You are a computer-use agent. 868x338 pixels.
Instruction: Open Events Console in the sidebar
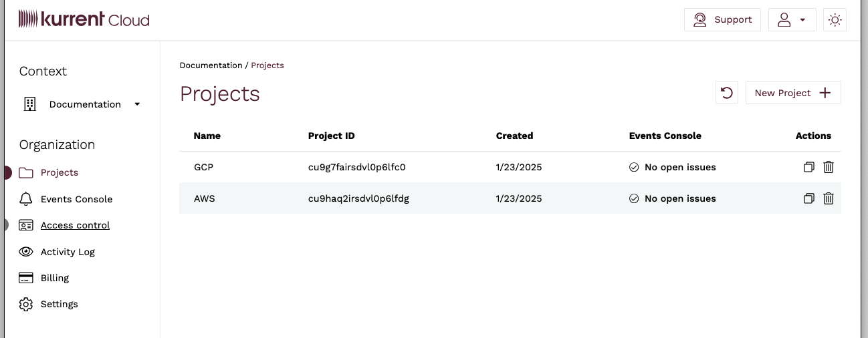(x=76, y=199)
